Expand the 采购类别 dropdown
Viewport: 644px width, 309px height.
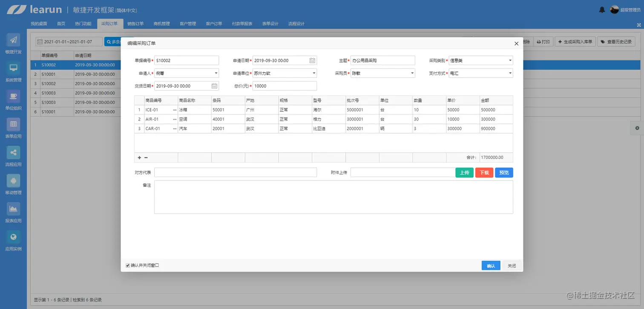click(510, 60)
